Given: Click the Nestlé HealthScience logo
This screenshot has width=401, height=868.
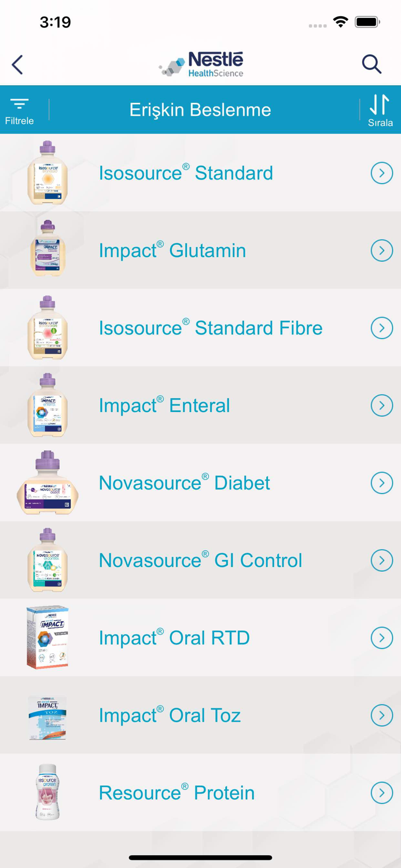Looking at the screenshot, I should (x=201, y=64).
